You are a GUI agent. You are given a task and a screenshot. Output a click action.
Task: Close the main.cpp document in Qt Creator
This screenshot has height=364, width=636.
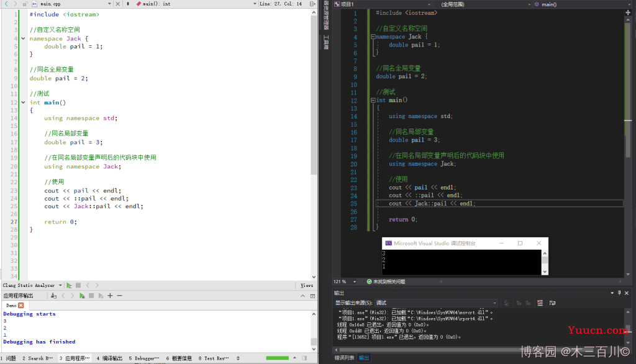click(x=117, y=4)
